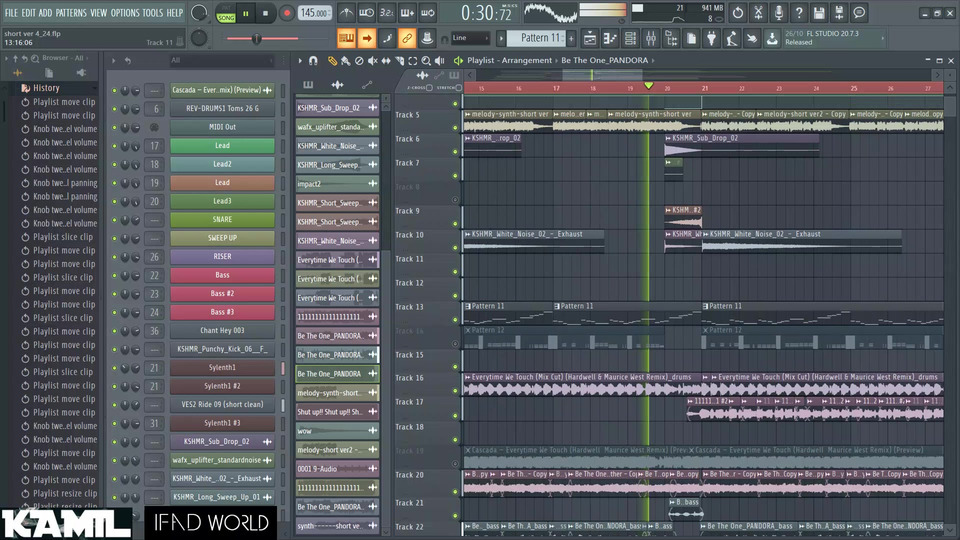Click the link/chain multilink controllers icon

click(407, 38)
